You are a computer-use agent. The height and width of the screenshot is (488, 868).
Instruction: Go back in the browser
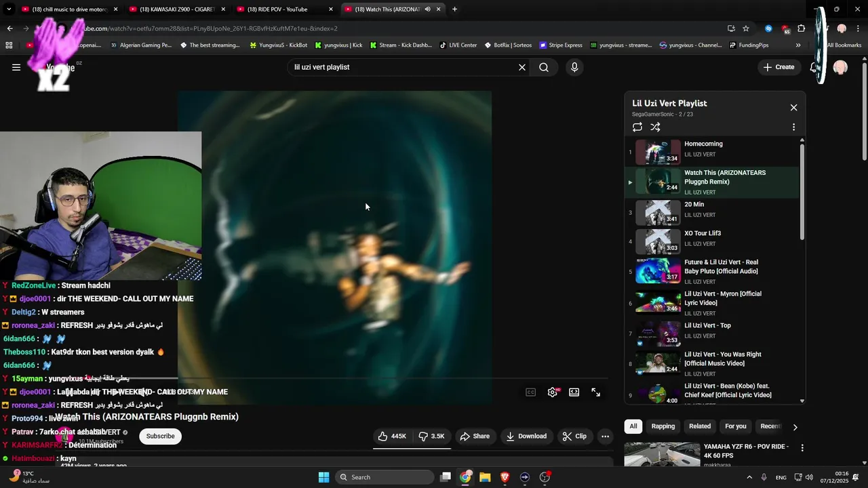(9, 28)
